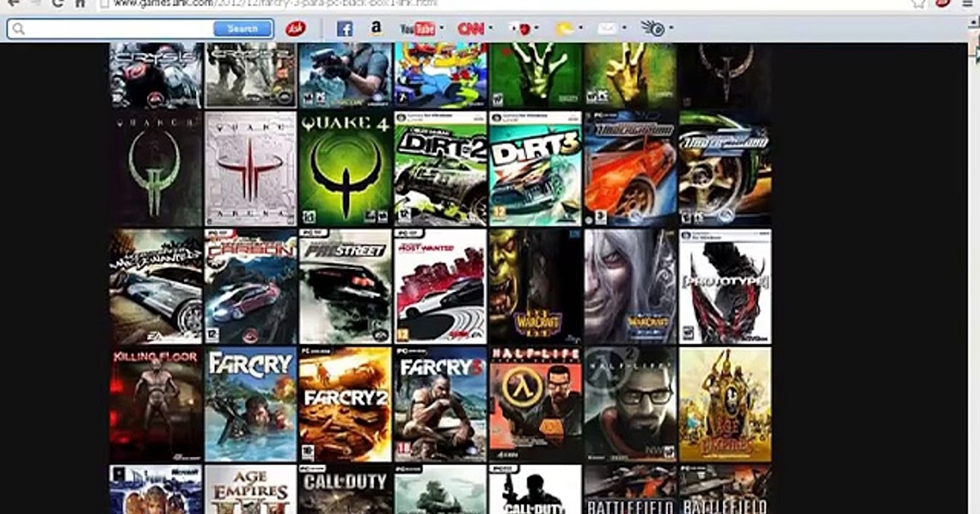The width and height of the screenshot is (980, 514).
Task: Open the Dirt 3 game cover
Action: click(536, 169)
